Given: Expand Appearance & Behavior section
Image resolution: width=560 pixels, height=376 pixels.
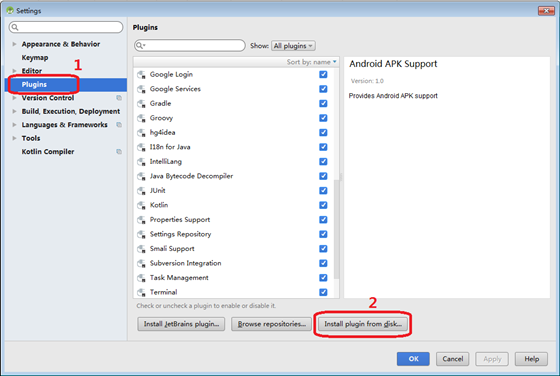Looking at the screenshot, I should coord(14,44).
